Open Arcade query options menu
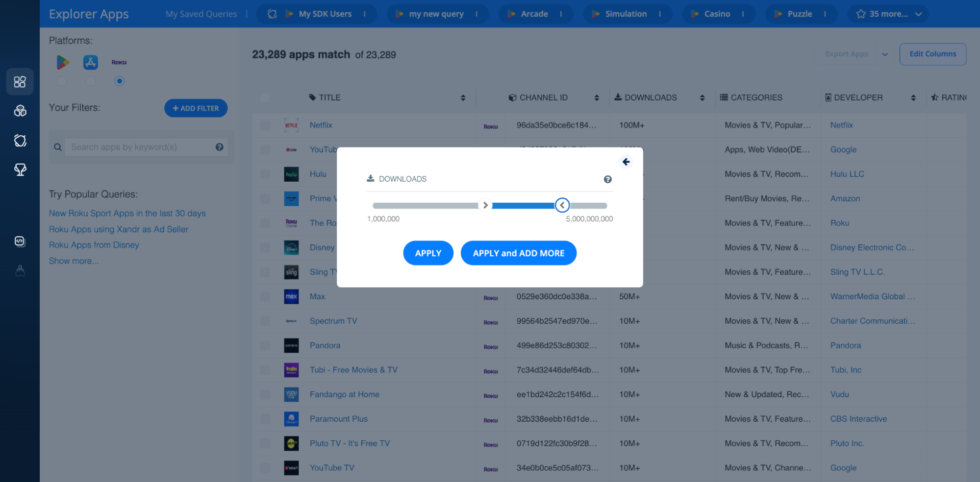 coord(561,14)
